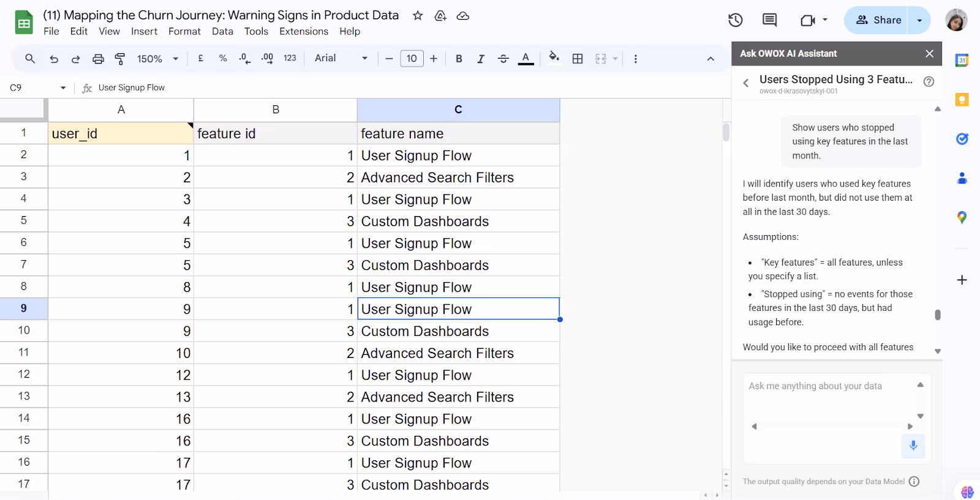Viewport: 980px width, 500px height.
Task: Open Contacts in side panel
Action: (x=962, y=178)
